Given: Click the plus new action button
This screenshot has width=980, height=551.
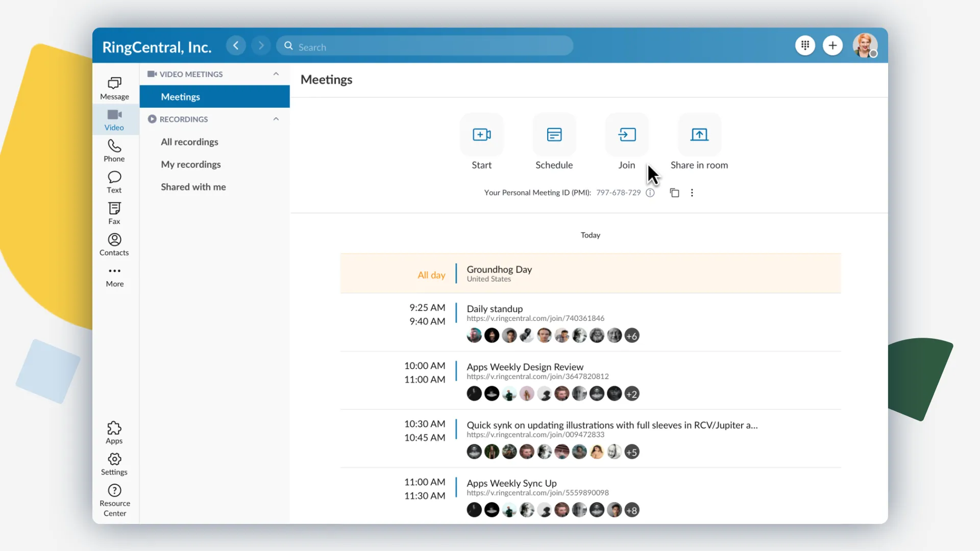Looking at the screenshot, I should click(832, 45).
